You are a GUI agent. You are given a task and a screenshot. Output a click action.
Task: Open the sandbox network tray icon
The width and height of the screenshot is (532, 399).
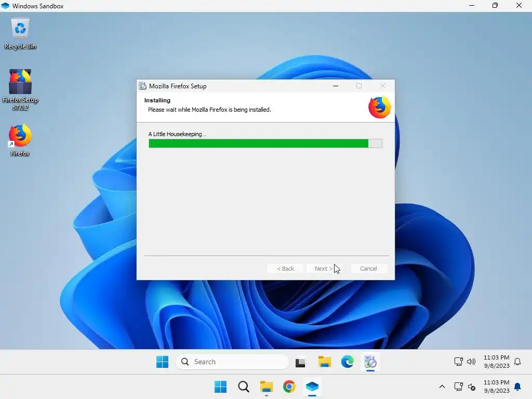458,362
